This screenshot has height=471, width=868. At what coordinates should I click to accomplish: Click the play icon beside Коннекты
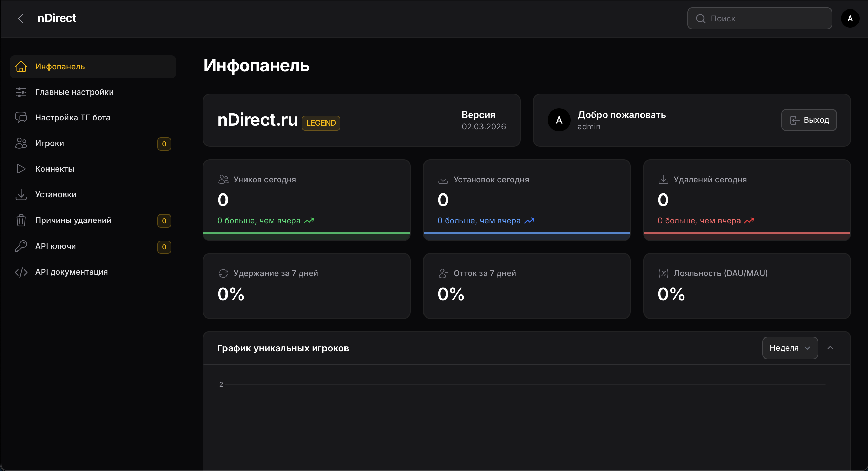click(21, 169)
